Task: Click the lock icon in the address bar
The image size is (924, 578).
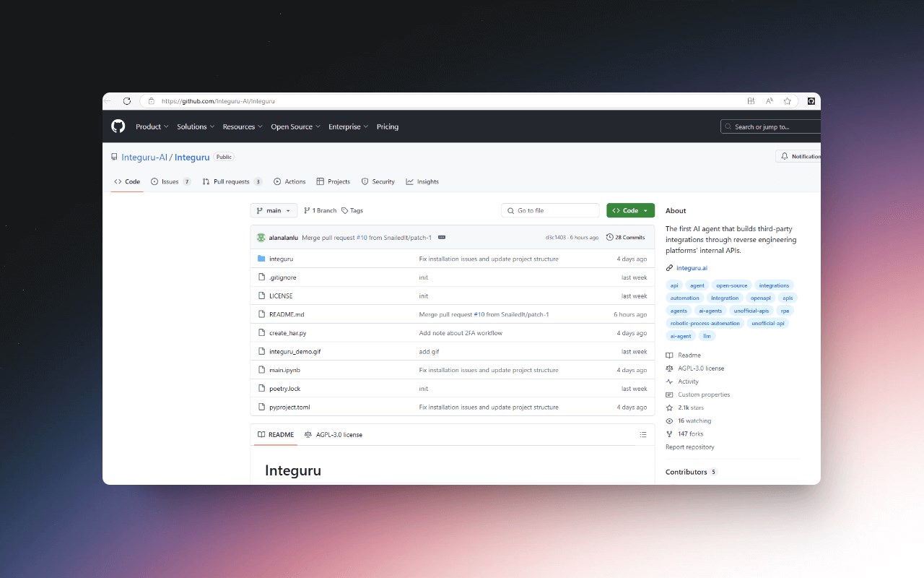Action: pos(151,101)
